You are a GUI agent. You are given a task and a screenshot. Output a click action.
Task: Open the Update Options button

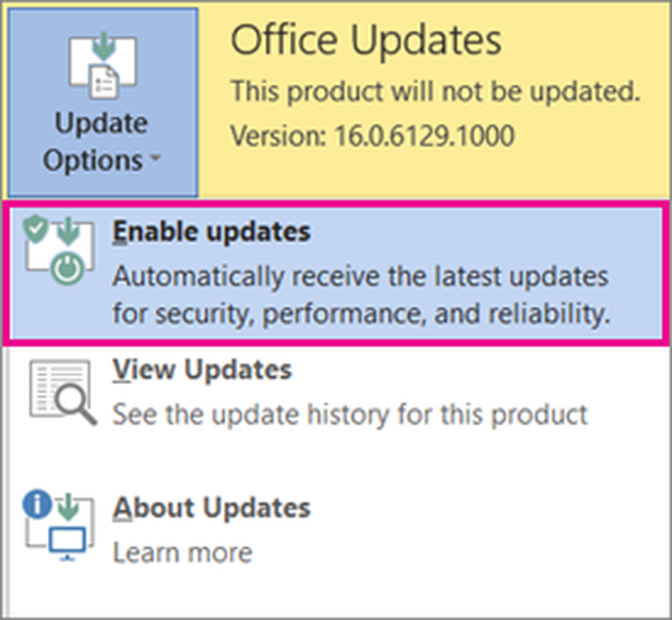coord(103,102)
